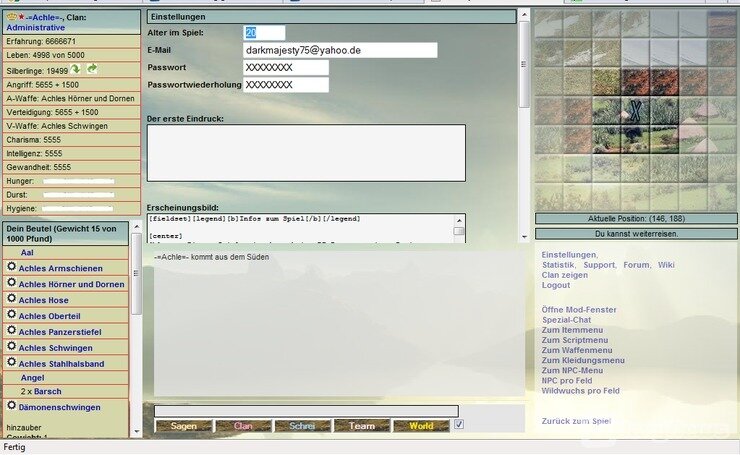Go to Zum Kleidungsmenu

coord(583,361)
